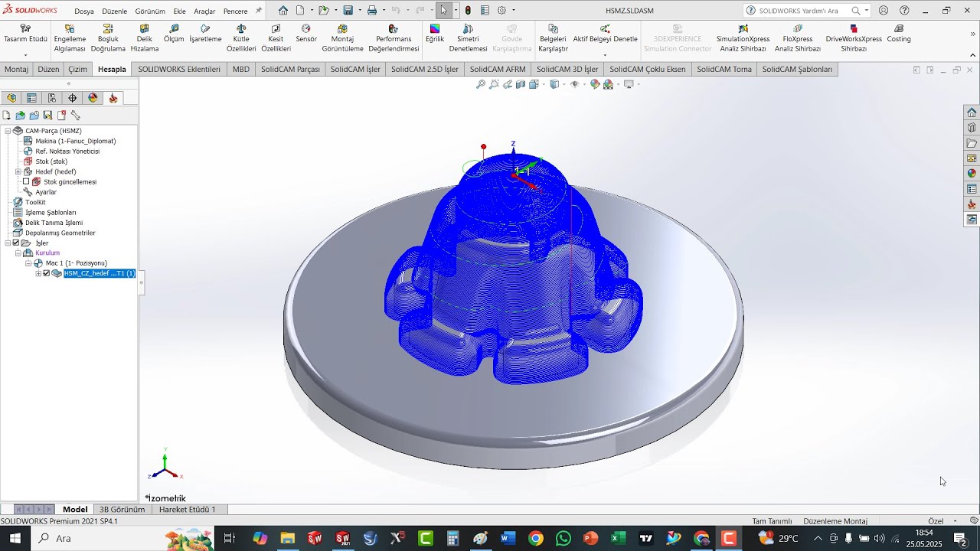
Task: Open Belgeleri Karşılaştır tool
Action: click(553, 37)
